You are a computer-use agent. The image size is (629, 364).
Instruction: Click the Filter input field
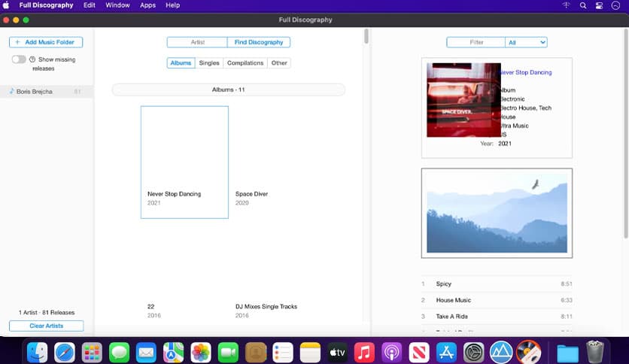pos(476,43)
